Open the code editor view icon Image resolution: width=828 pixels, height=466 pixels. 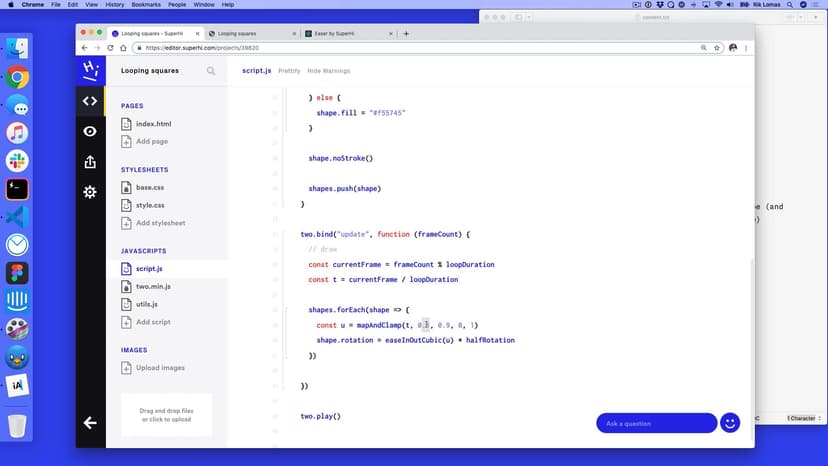[90, 101]
